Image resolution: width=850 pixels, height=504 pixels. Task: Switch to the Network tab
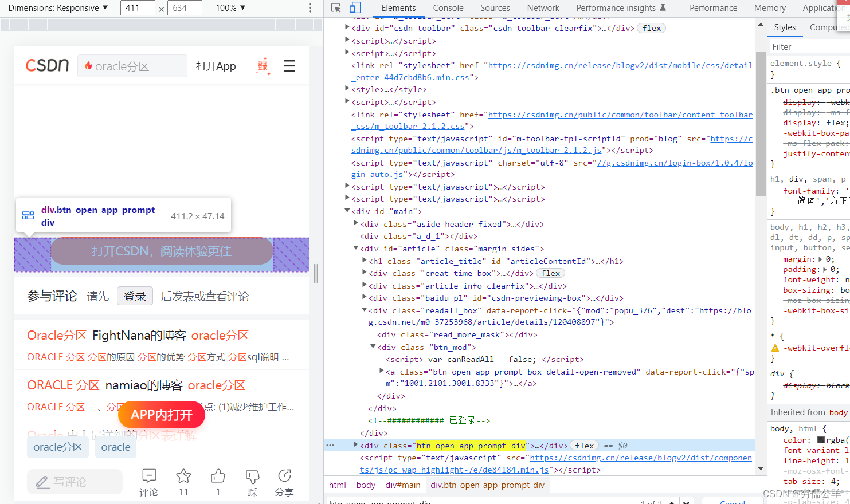pyautogui.click(x=543, y=8)
